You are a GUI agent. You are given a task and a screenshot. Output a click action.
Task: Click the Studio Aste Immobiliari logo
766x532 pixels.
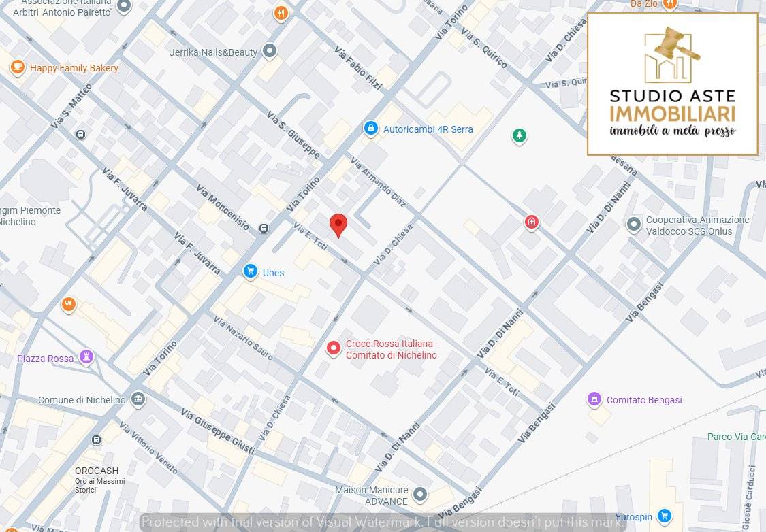click(672, 84)
